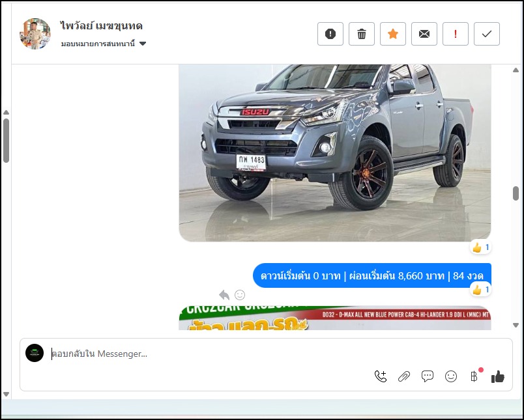
Task: Attach a file with the paperclip icon
Action: point(403,376)
